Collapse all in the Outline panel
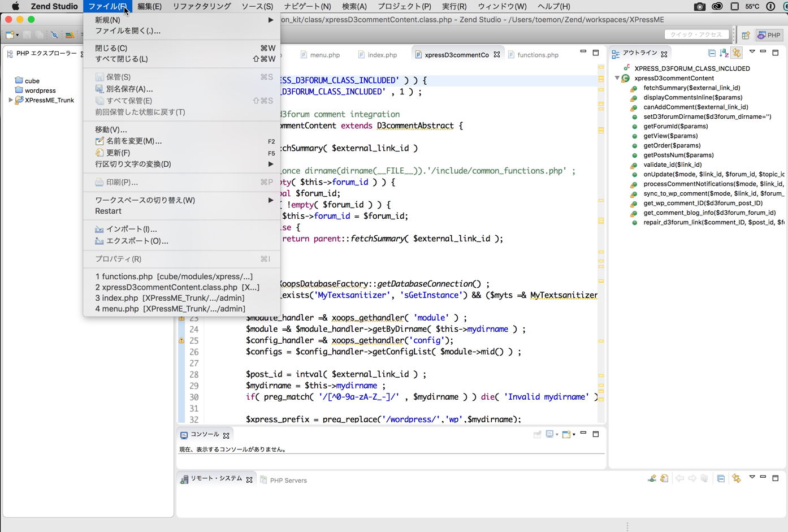The width and height of the screenshot is (788, 532). coord(712,53)
